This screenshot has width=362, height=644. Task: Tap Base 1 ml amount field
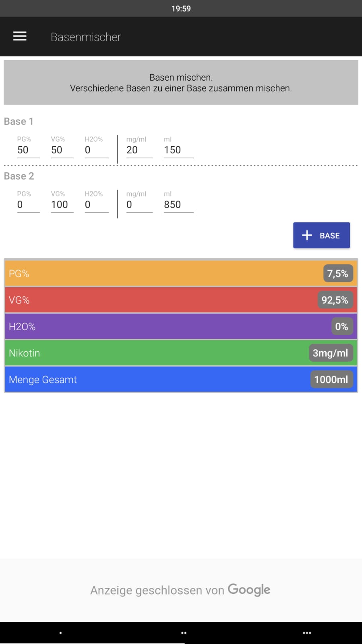(178, 150)
